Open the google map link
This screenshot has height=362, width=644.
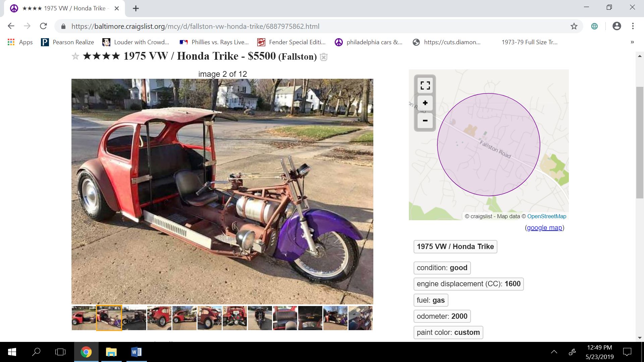click(x=544, y=228)
